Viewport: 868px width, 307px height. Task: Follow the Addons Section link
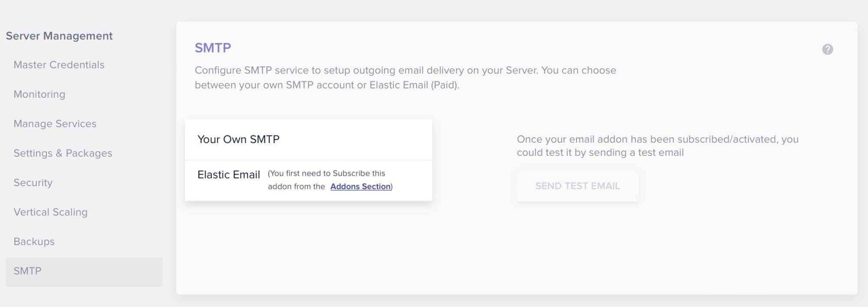360,186
